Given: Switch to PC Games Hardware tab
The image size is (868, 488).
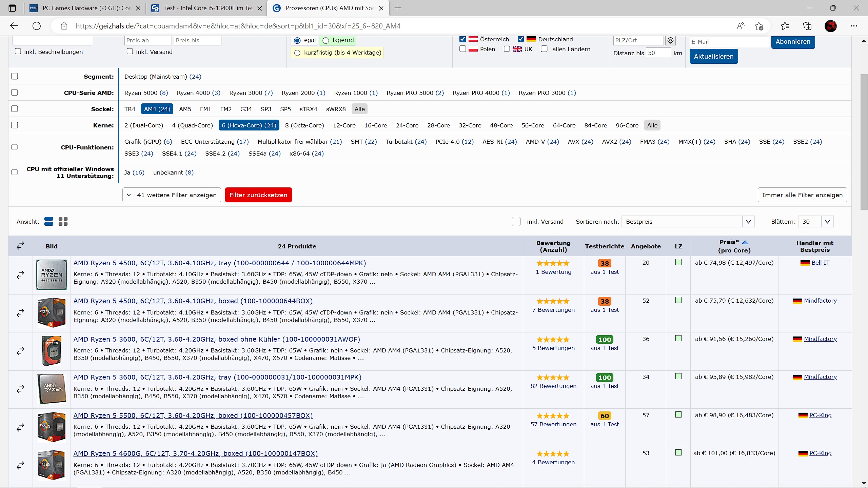Looking at the screenshot, I should 85,8.
